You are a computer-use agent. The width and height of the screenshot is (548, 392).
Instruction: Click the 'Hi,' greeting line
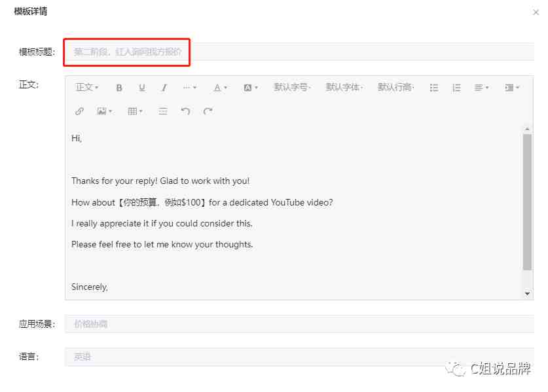coord(77,139)
